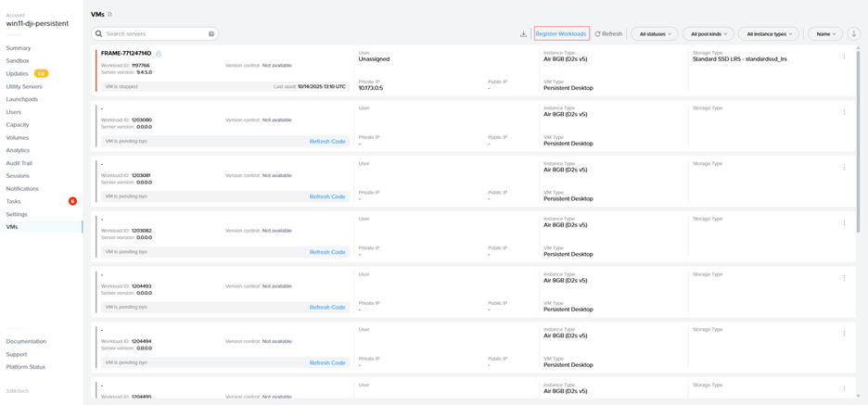868x405 pixels.
Task: Click the Refresh button in the toolbar
Action: [x=609, y=34]
